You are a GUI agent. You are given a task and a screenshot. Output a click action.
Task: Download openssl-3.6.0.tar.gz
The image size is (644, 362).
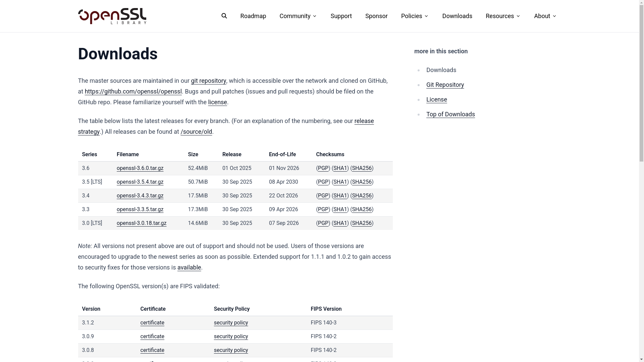[x=140, y=168]
